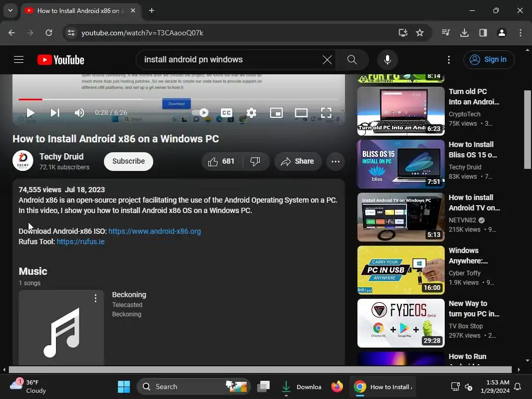This screenshot has width=532, height=399.
Task: Open FydeOS video thumbnail
Action: (x=401, y=323)
